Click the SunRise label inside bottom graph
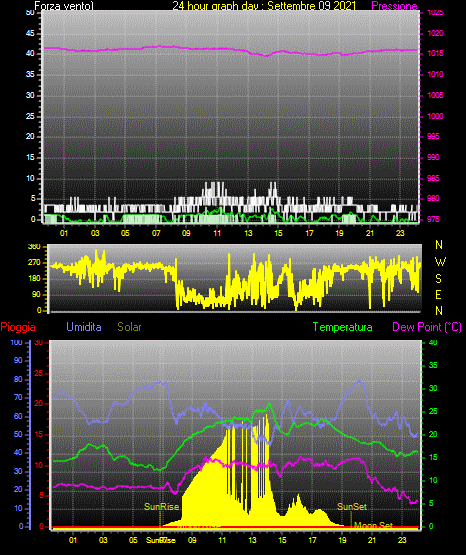The width and height of the screenshot is (466, 555). pos(161,507)
